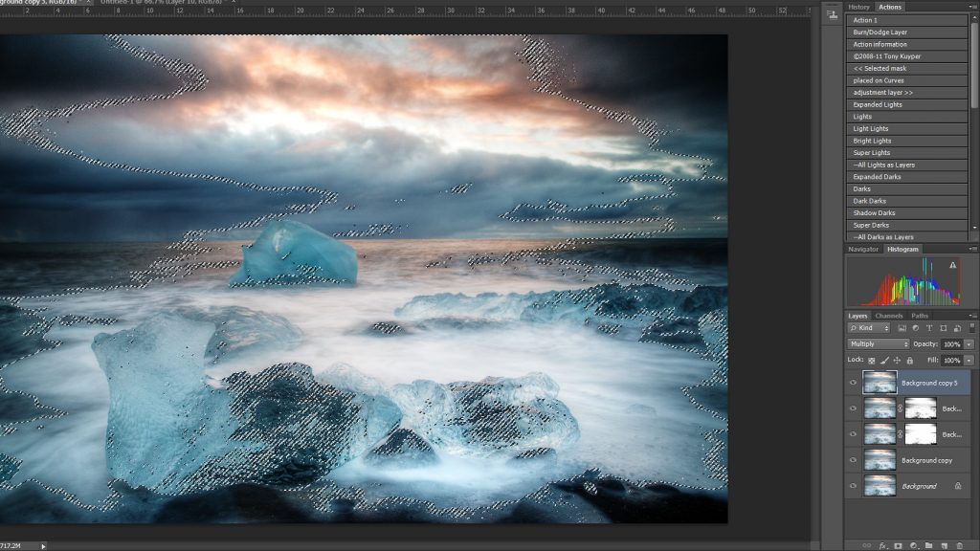
Task: Open the status bar info arrow menu
Action: [43, 546]
